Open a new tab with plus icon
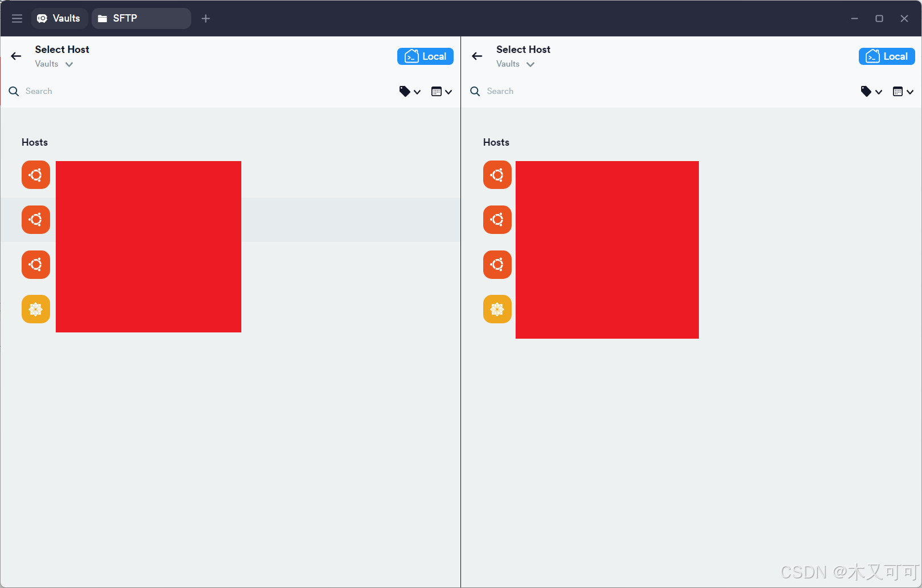922x588 pixels. 205,19
